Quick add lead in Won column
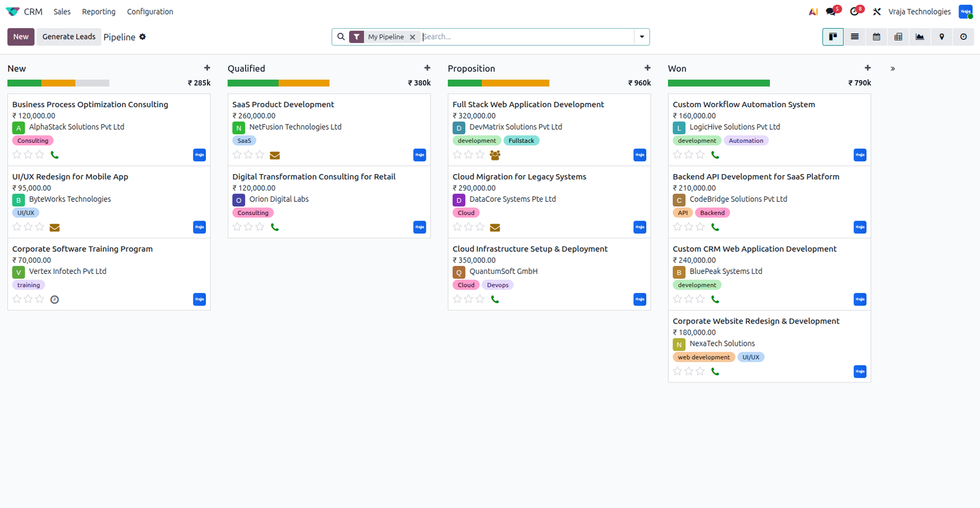Image resolution: width=980 pixels, height=508 pixels. [867, 68]
